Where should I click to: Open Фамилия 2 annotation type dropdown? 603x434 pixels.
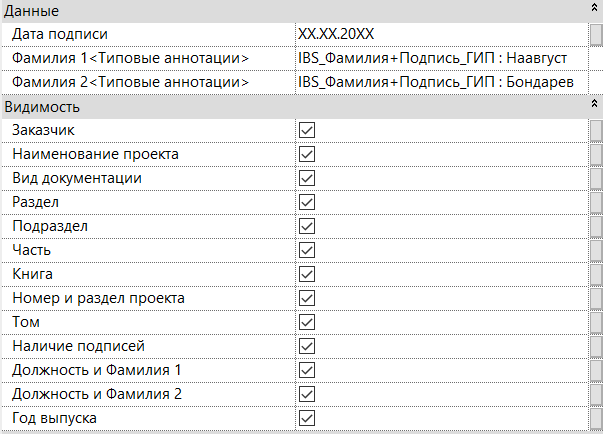coord(442,82)
